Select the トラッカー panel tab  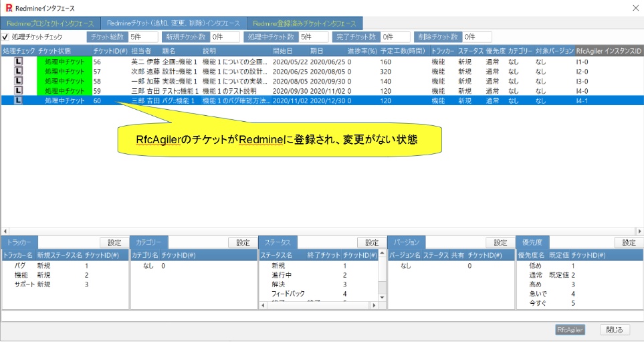19,242
